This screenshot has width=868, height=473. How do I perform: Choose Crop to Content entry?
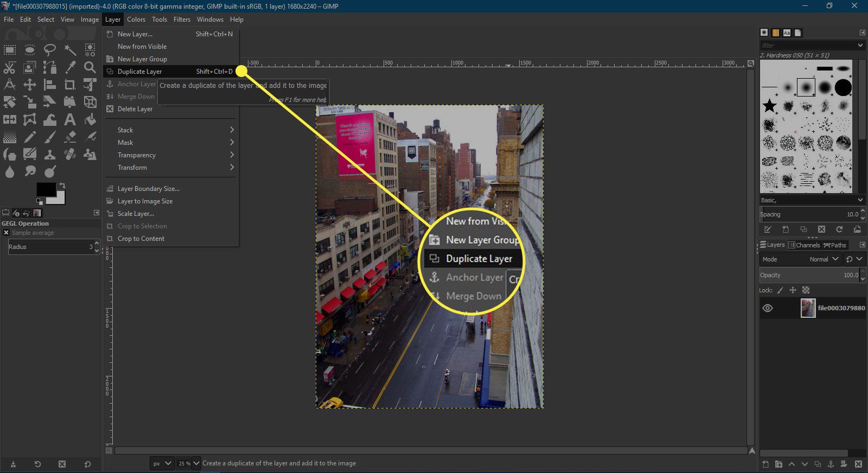coord(171,239)
